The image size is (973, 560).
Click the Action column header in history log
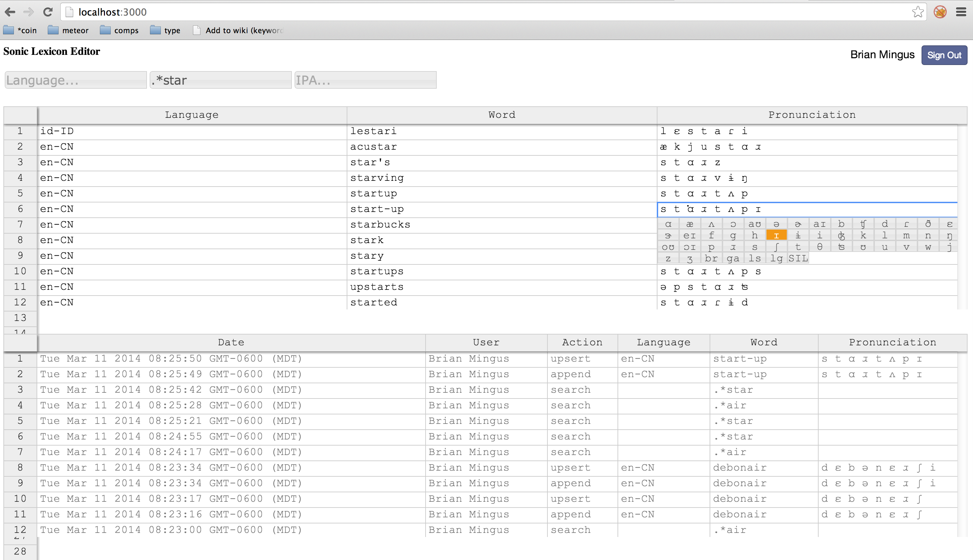[582, 342]
